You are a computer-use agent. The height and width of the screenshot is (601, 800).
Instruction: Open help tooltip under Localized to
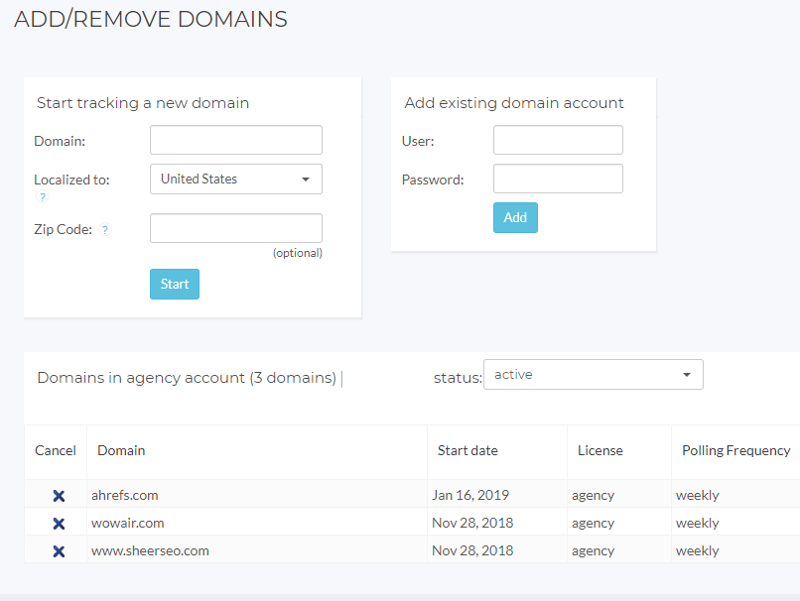click(42, 198)
